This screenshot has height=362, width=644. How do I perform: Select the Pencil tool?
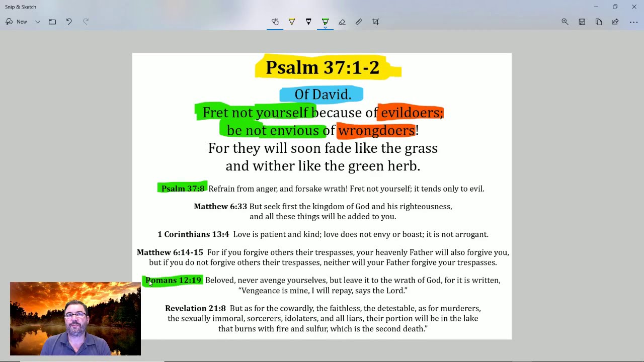(308, 22)
